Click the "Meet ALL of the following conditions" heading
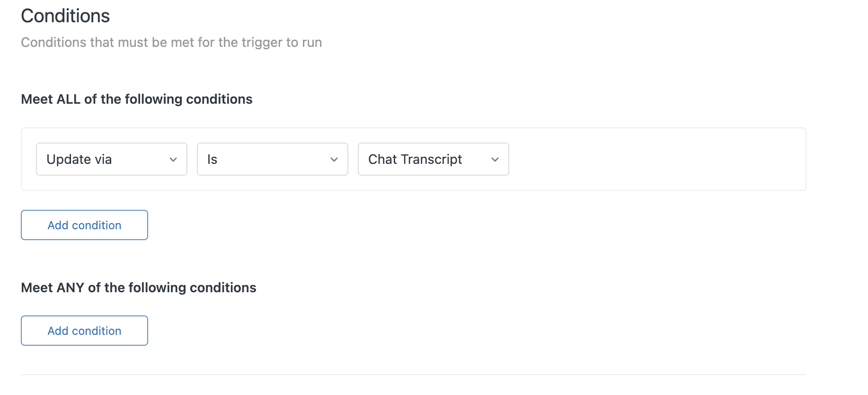 click(x=137, y=99)
